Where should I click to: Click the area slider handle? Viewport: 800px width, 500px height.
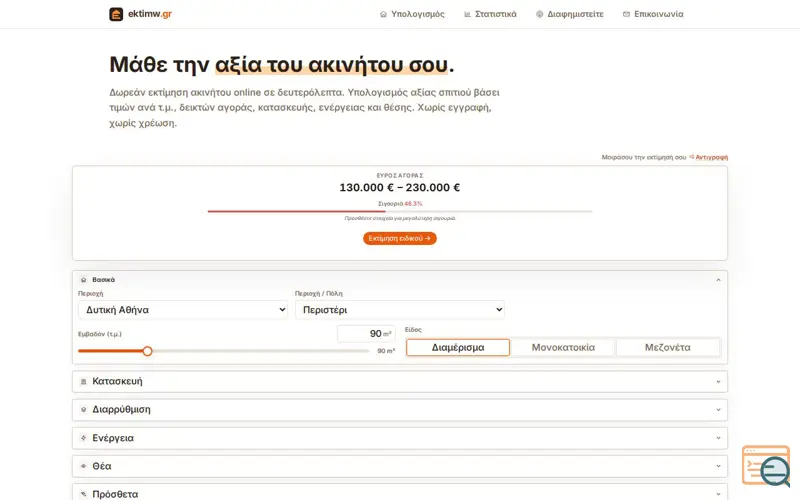click(147, 351)
